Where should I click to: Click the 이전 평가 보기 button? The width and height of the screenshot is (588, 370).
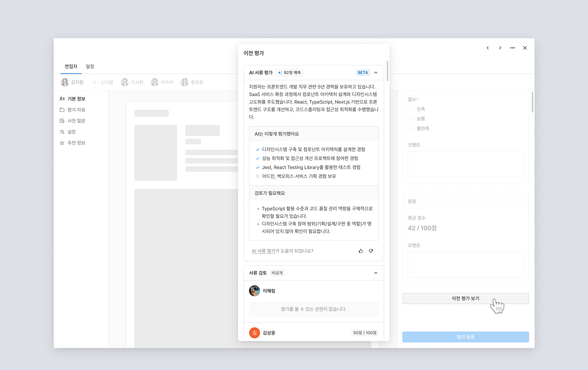point(465,298)
